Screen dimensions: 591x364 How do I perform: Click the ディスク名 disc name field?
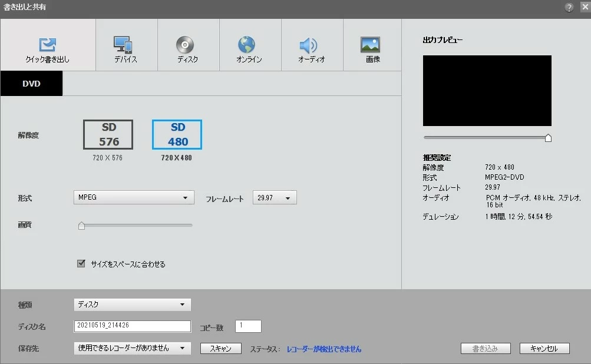[133, 326]
